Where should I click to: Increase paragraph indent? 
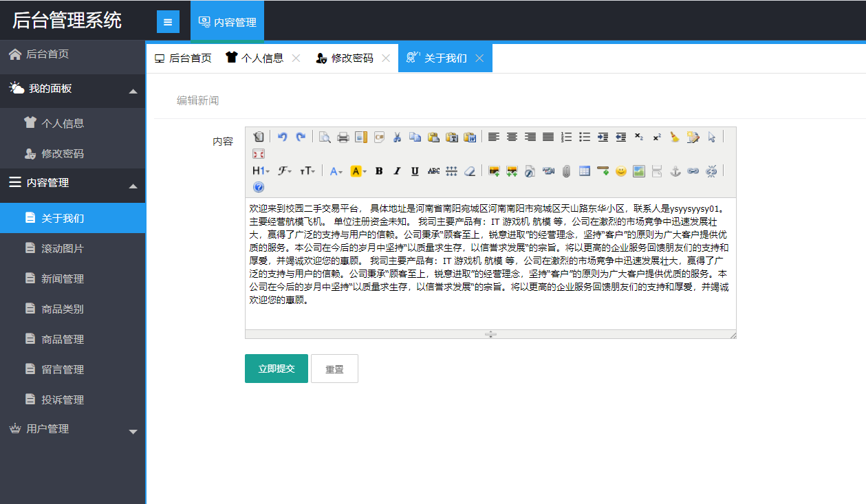(x=603, y=137)
